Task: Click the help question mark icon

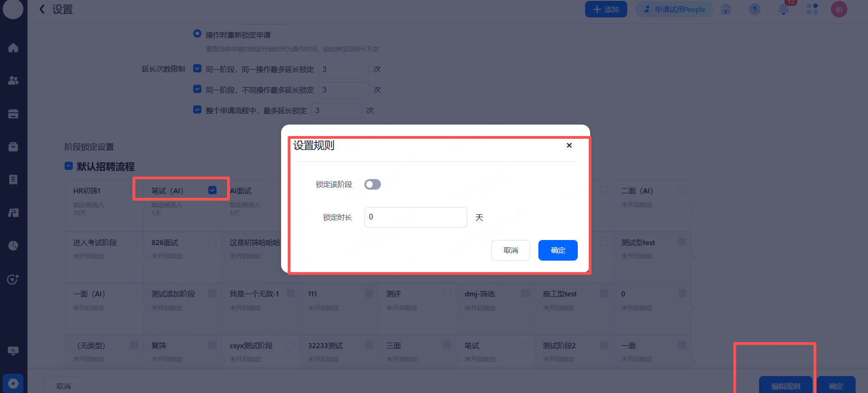Action: (754, 9)
